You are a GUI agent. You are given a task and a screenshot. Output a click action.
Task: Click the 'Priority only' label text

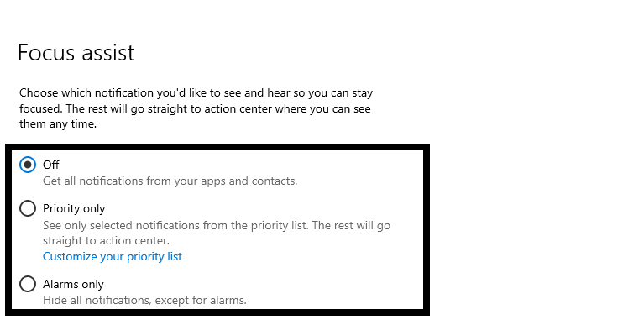[74, 209]
